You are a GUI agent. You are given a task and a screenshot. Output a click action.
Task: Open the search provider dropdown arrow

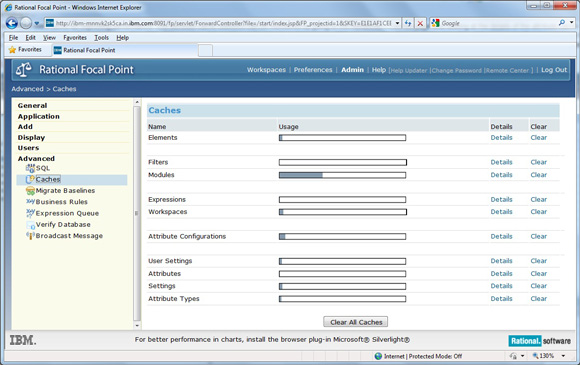point(571,23)
